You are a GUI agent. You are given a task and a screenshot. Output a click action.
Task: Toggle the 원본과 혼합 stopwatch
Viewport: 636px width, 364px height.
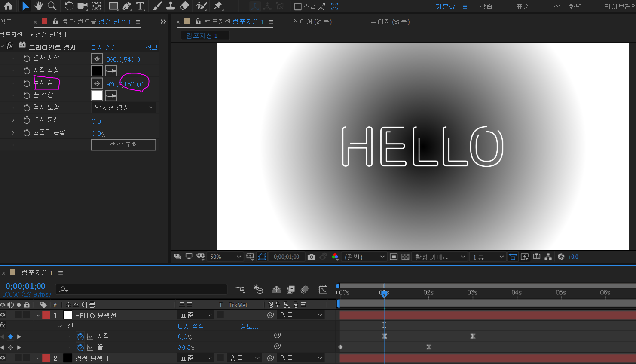27,132
